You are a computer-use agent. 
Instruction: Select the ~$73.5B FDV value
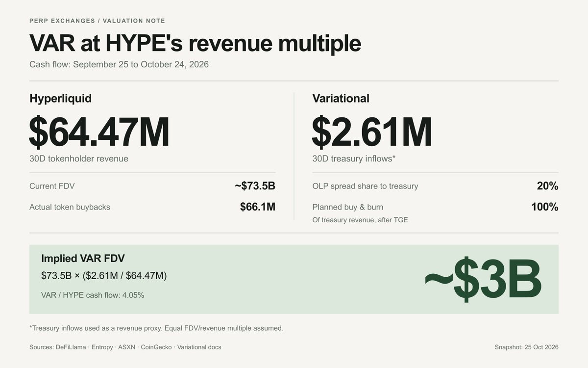(255, 186)
